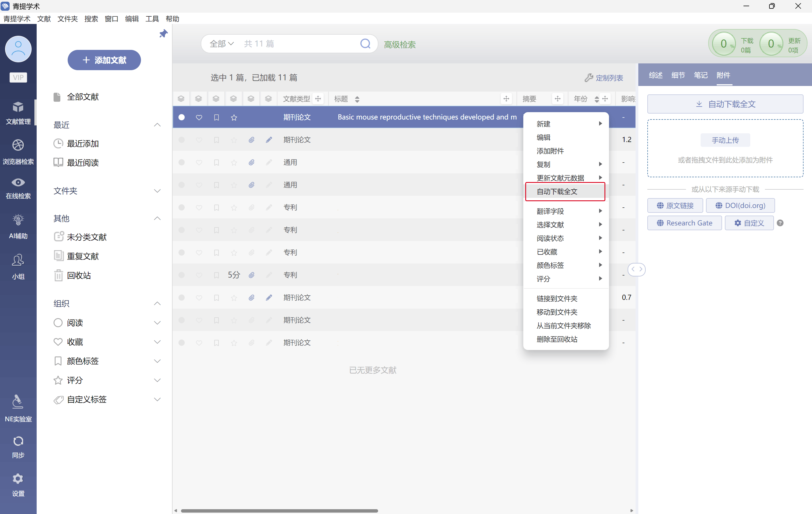The width and height of the screenshot is (812, 514).
Task: Open the 全部 search scope dropdown
Action: 222,44
